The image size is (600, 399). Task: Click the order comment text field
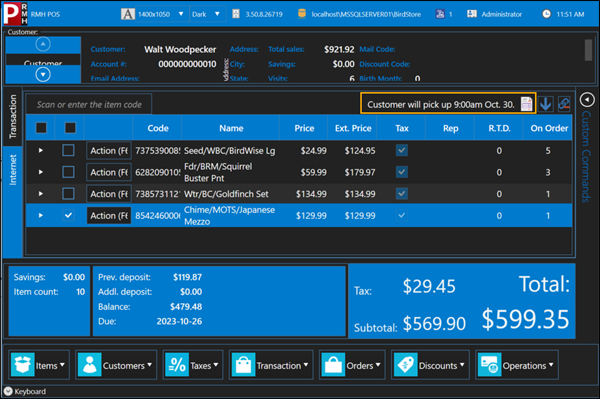point(441,104)
